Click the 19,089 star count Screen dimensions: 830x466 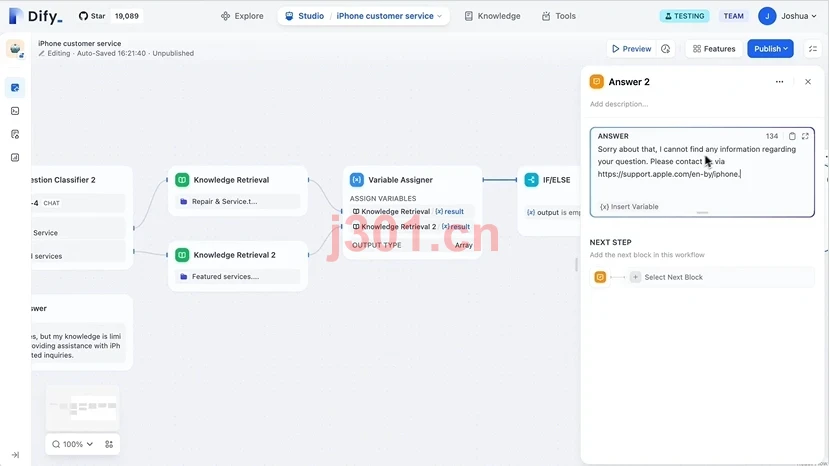point(127,16)
